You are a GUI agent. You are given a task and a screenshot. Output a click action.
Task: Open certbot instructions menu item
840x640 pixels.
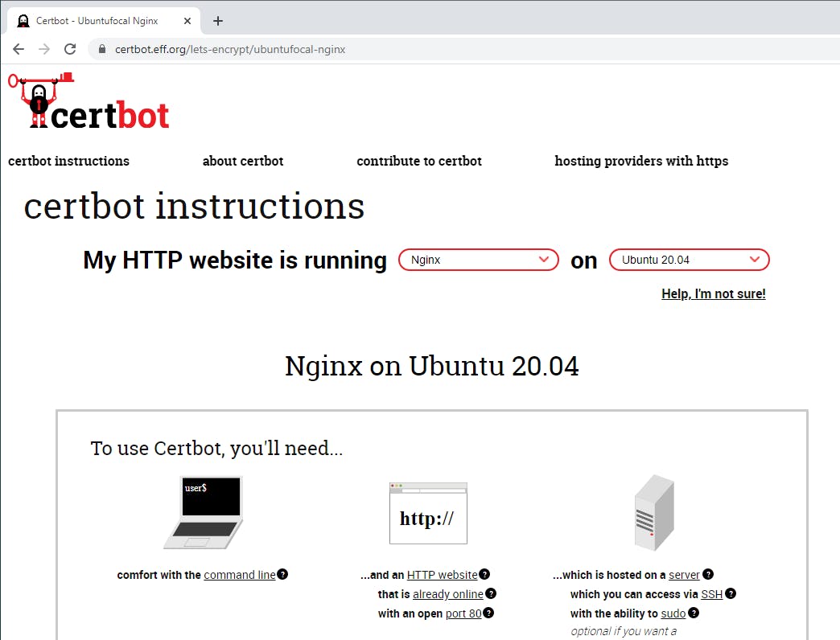pos(68,161)
